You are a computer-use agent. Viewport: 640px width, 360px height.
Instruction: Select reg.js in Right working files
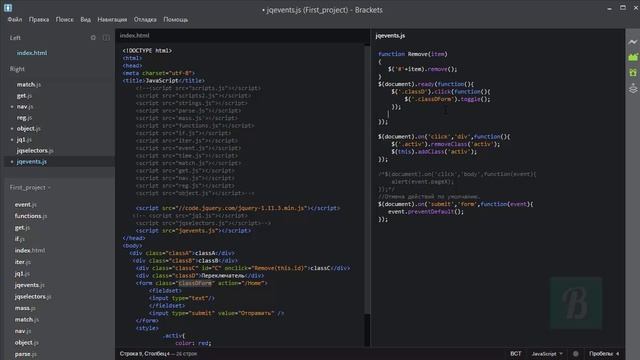(24, 118)
